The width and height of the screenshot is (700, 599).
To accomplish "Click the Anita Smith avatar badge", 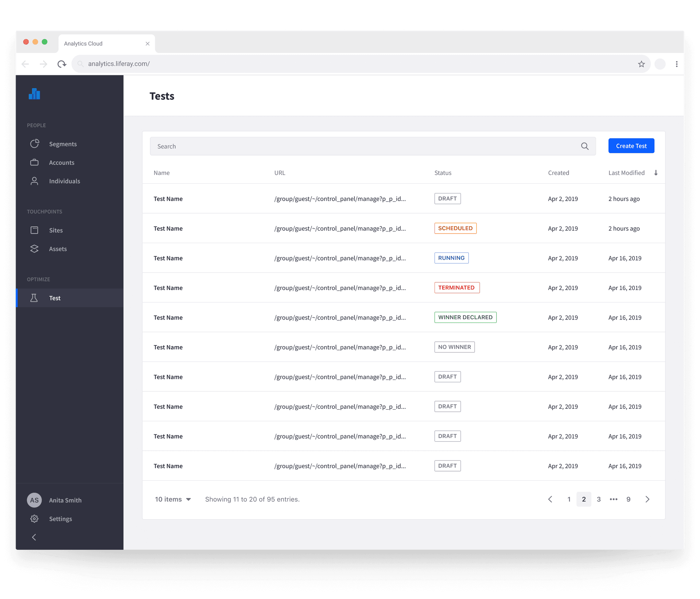I will tap(34, 500).
